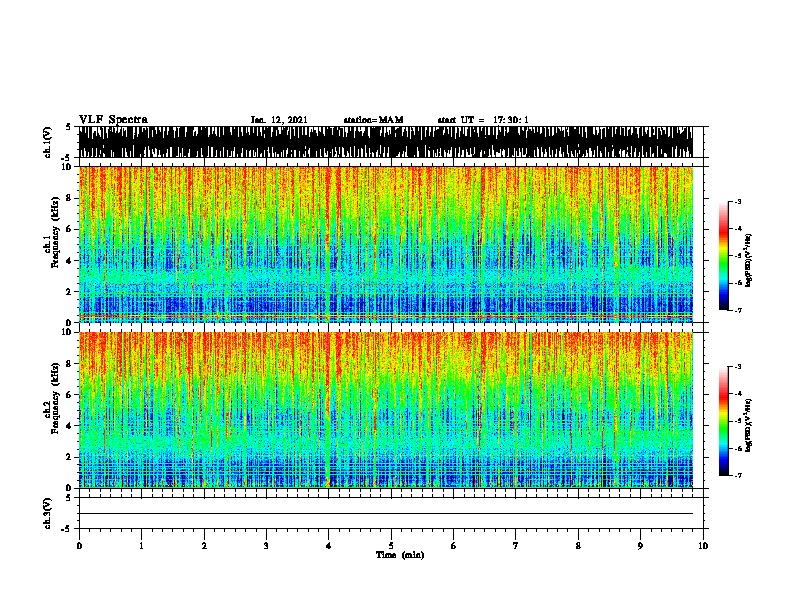Click the "Time (min)" x-axis label

pos(400,555)
